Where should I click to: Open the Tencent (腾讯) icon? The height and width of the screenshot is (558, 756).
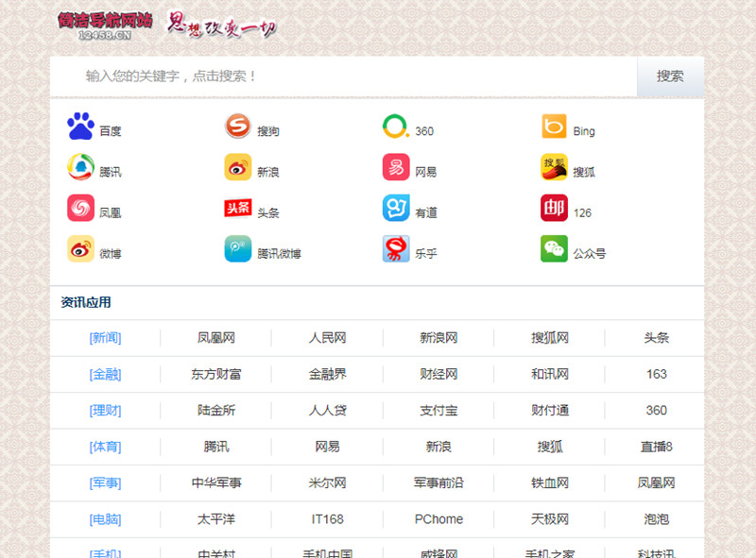(x=80, y=167)
